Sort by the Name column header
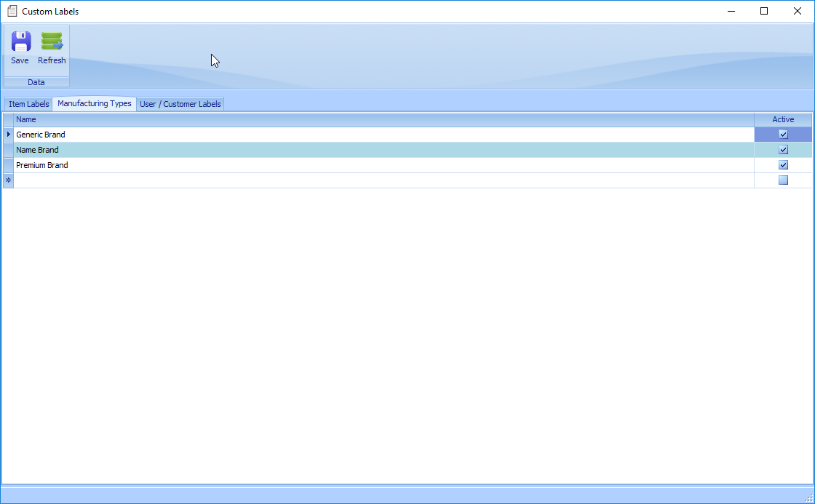This screenshot has height=504, width=815. (383, 119)
